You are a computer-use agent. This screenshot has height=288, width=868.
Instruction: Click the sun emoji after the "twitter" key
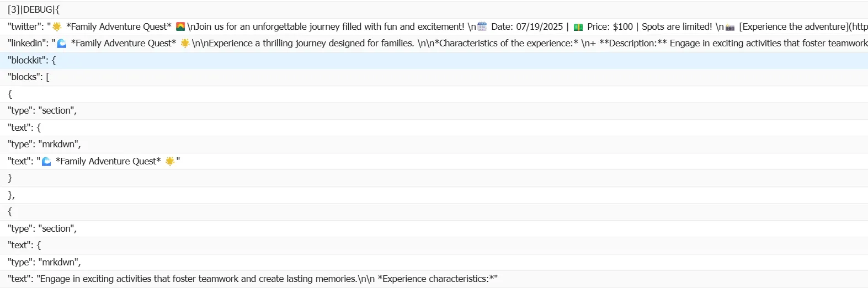pyautogui.click(x=57, y=26)
